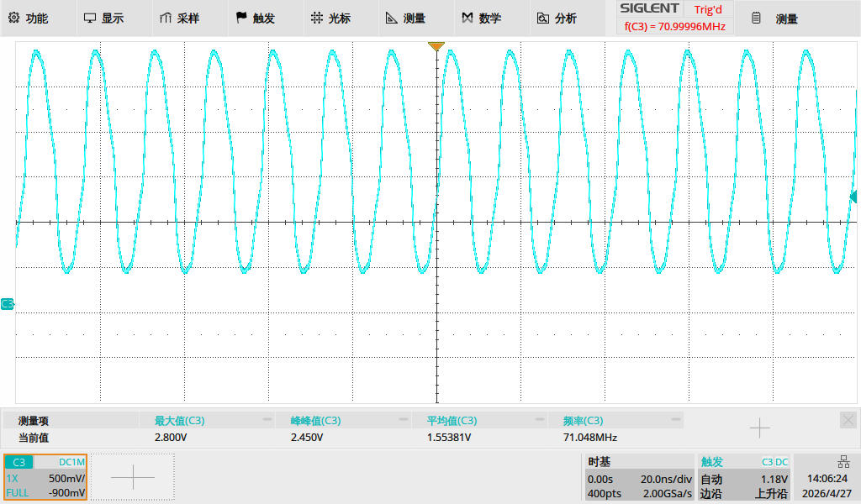The width and height of the screenshot is (861, 504).
Task: Add a new channel with the plus box
Action: [x=133, y=477]
